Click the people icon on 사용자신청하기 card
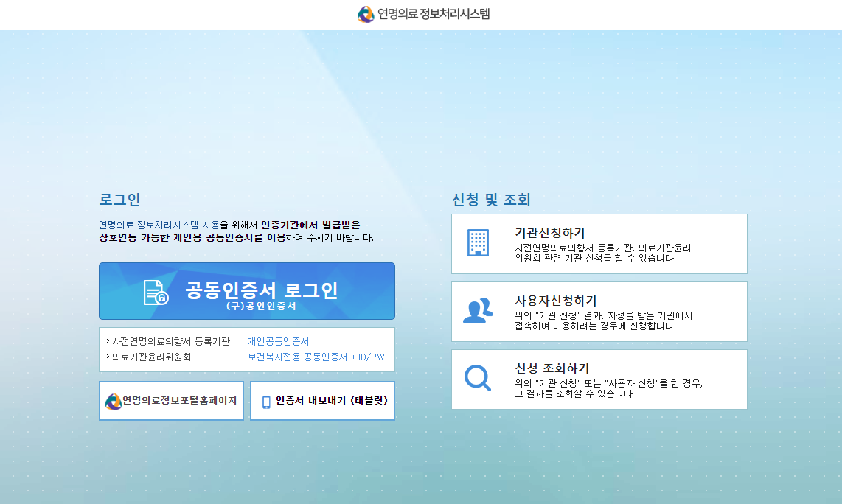842x504 pixels. pos(480,309)
